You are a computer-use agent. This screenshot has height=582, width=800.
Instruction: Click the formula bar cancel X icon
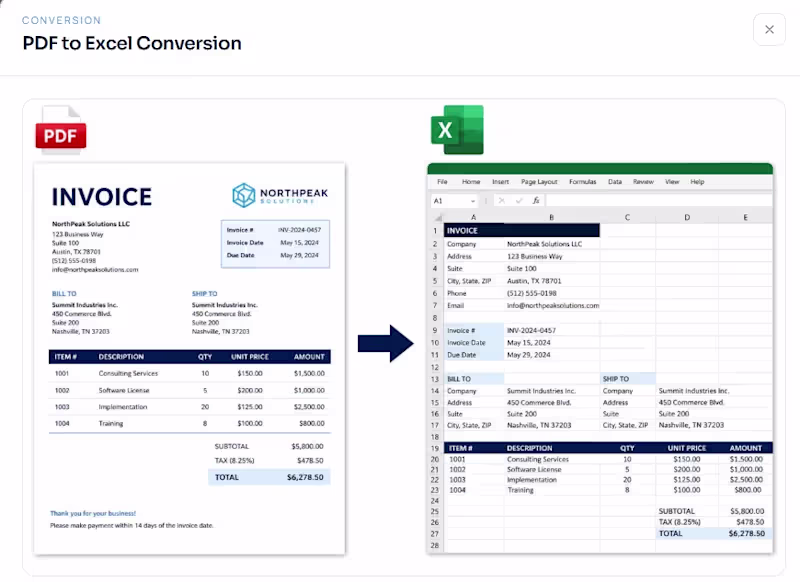[502, 200]
